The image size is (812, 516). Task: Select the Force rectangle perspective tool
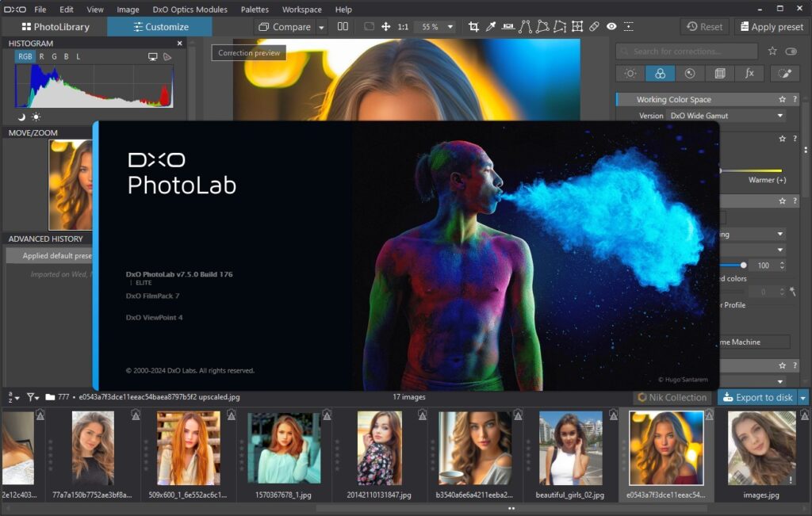(x=542, y=27)
